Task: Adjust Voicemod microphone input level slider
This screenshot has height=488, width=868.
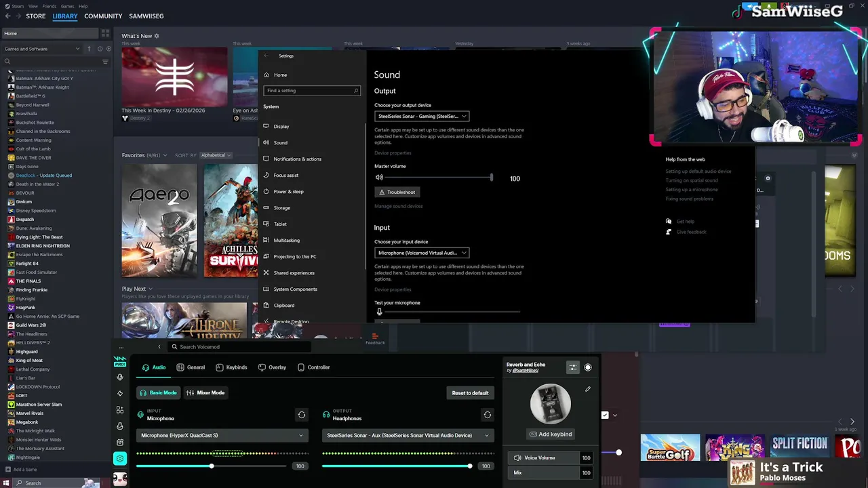Action: 211,466
